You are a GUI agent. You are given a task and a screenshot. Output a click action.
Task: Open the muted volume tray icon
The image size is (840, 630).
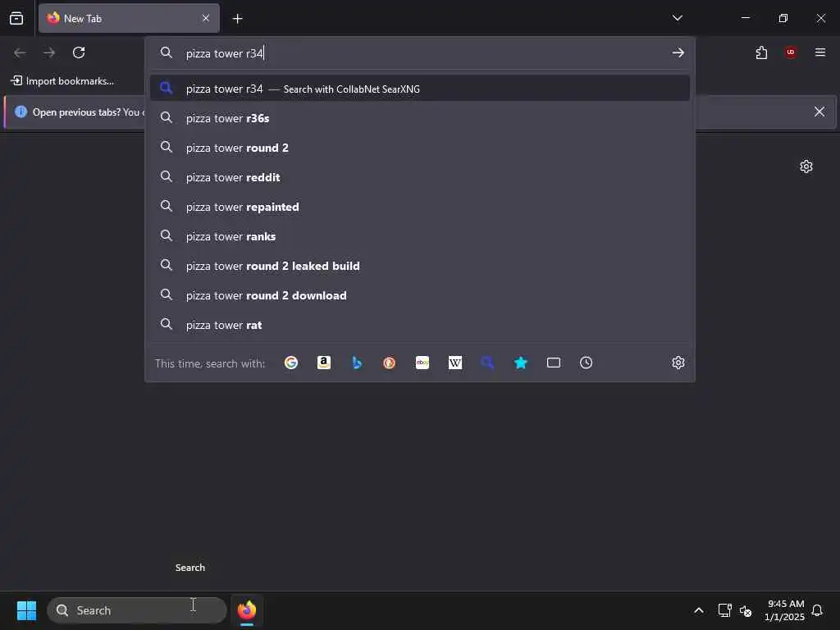745,610
